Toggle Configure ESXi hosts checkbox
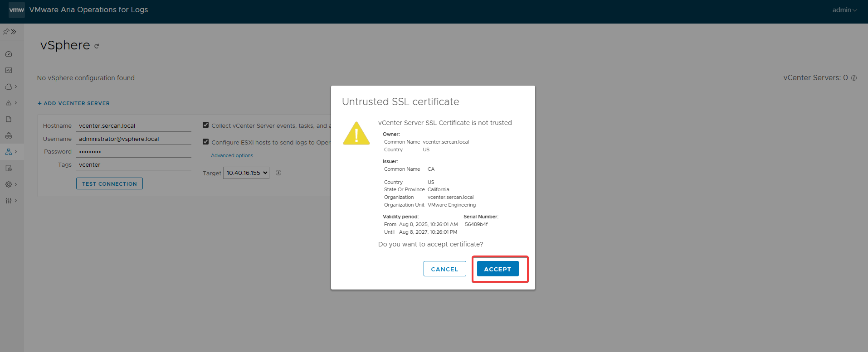Image resolution: width=868 pixels, height=352 pixels. (205, 142)
